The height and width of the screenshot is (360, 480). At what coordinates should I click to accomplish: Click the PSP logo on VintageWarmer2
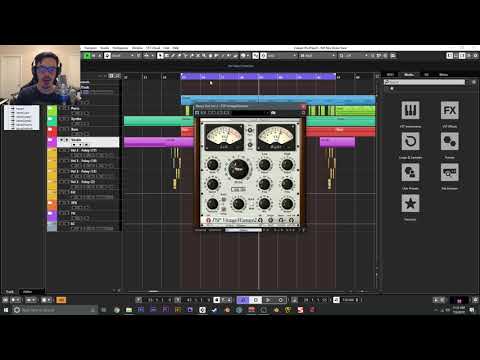point(209,220)
